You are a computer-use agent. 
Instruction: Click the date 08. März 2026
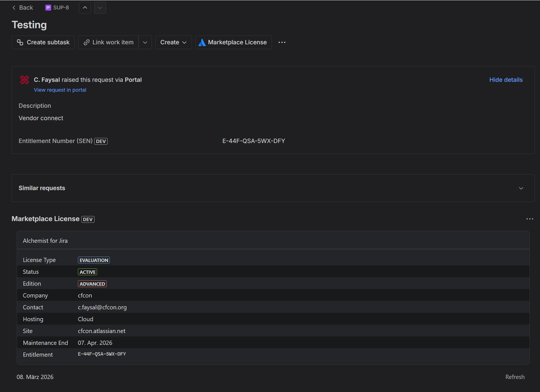[x=35, y=377]
